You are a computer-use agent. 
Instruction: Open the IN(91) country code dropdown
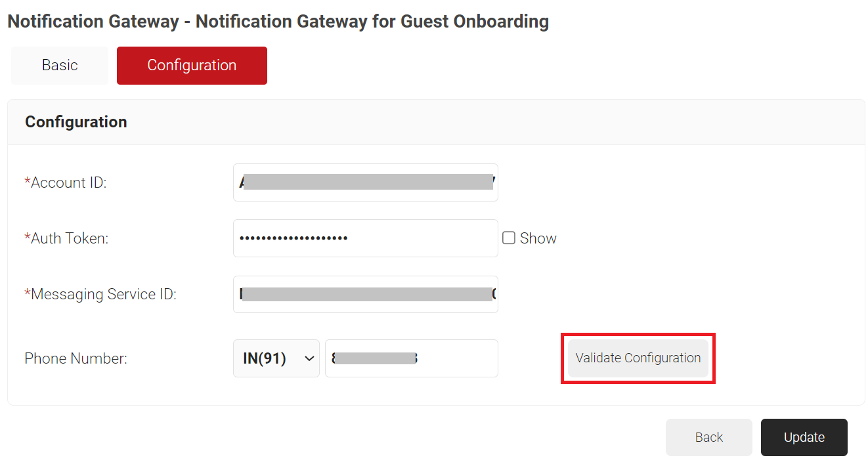click(276, 358)
